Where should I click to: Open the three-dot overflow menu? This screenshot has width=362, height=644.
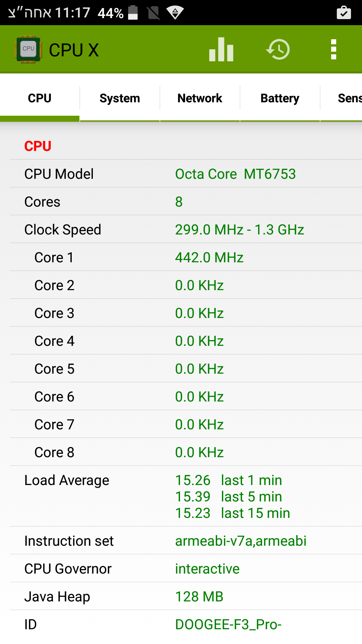tap(334, 50)
